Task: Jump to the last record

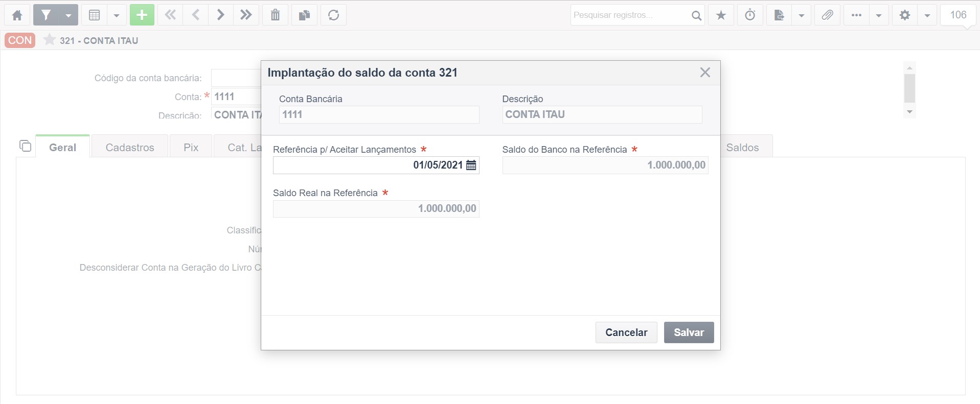Action: point(246,15)
